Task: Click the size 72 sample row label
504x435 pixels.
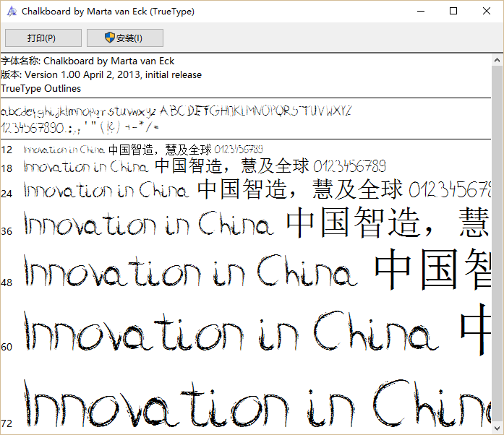Action: pos(7,423)
